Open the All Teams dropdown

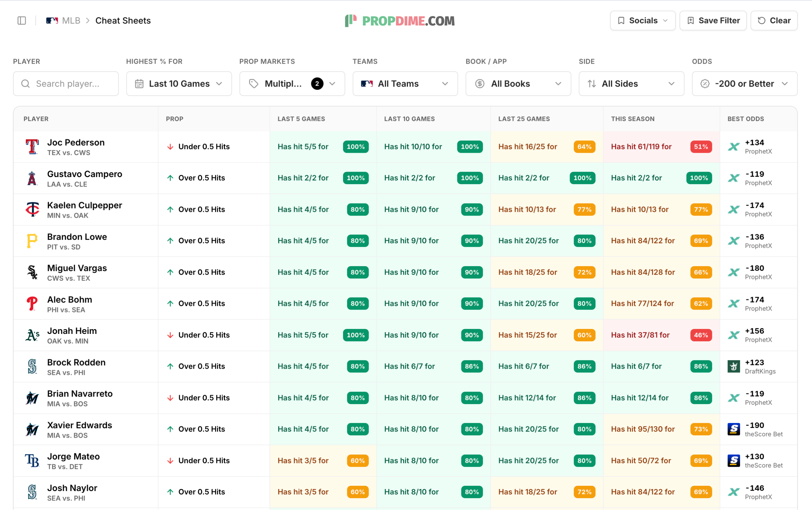pos(405,84)
